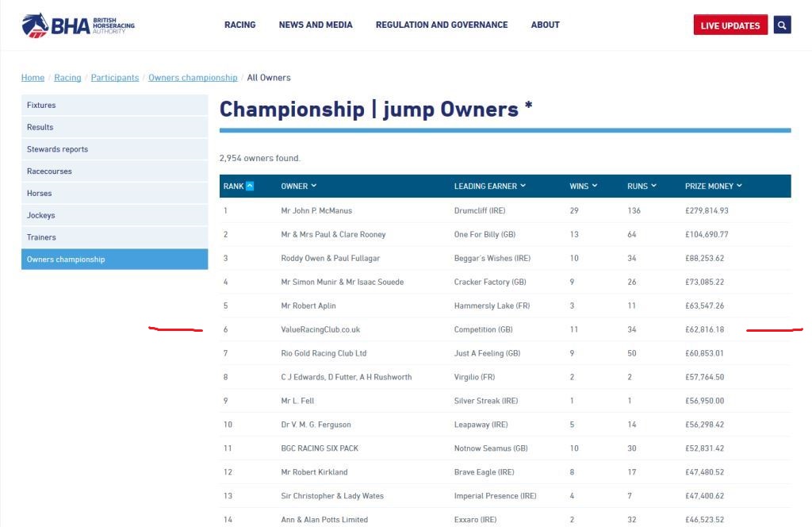Go to Home breadcrumb link
Viewport: 812px width, 527px height.
click(x=33, y=78)
